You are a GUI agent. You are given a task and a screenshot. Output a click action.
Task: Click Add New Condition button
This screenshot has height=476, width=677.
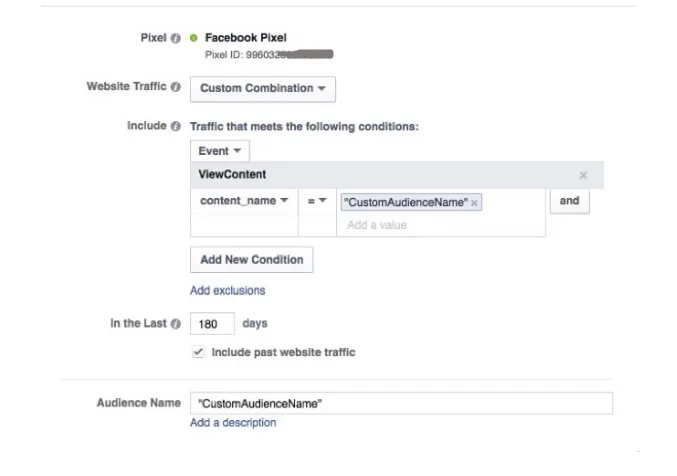click(251, 260)
